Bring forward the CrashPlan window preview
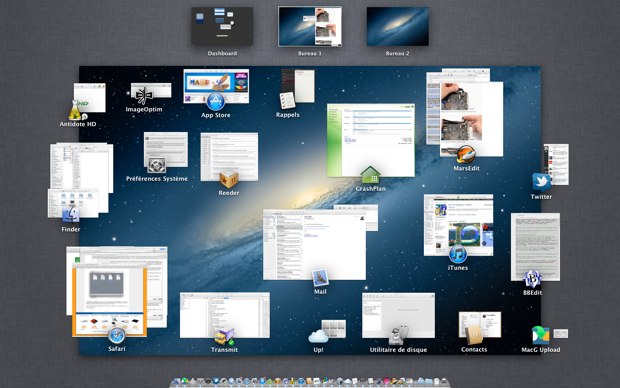The height and width of the screenshot is (388, 620). (370, 139)
